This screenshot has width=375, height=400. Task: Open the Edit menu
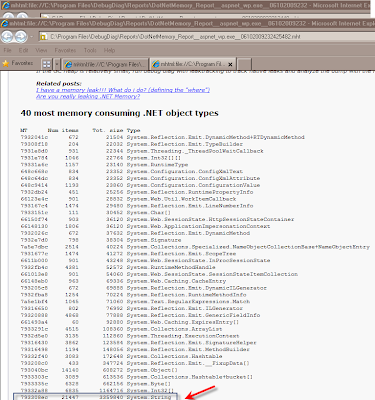23,50
